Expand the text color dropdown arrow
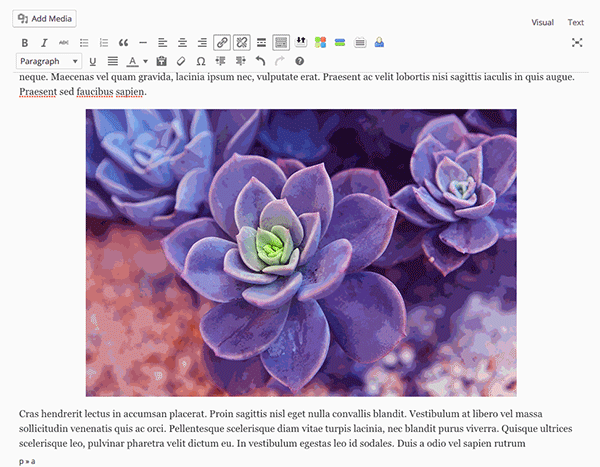This screenshot has width=600, height=467. pyautogui.click(x=145, y=62)
